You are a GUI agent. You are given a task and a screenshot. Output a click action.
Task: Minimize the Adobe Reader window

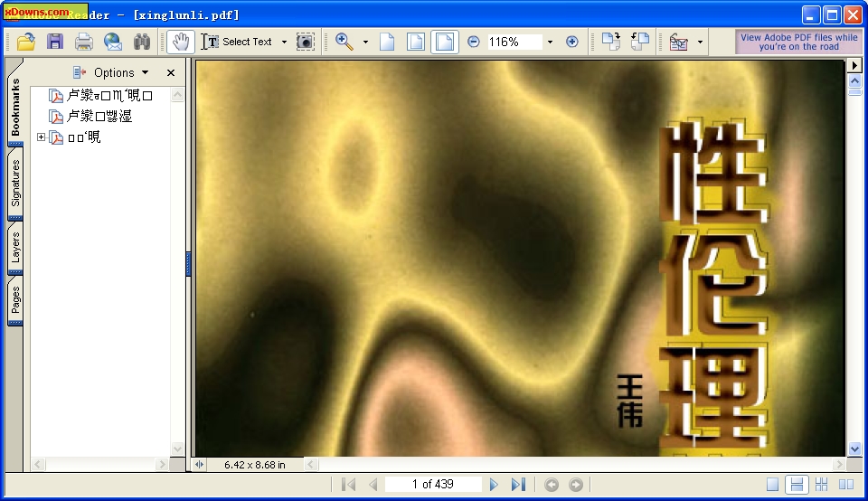(811, 14)
